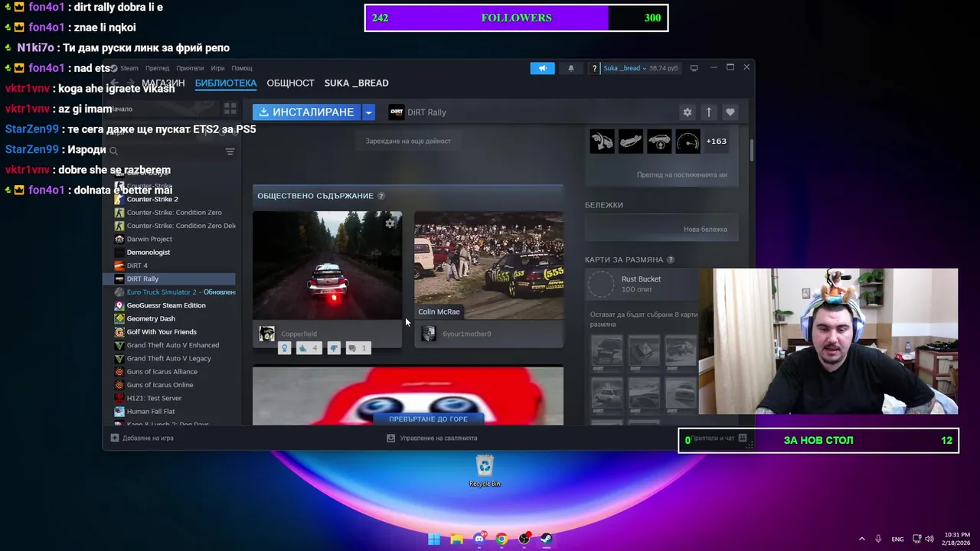This screenshot has width=980, height=551.
Task: Open the Приятели menu
Action: [x=190, y=68]
